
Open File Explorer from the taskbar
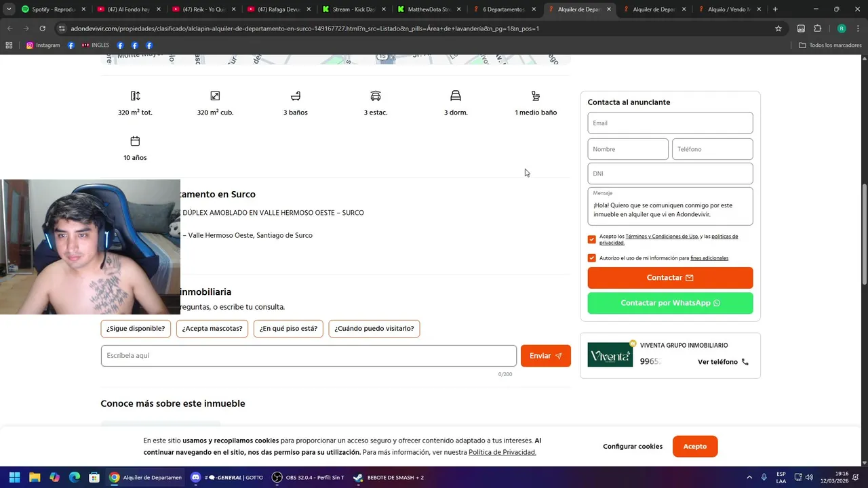35,477
